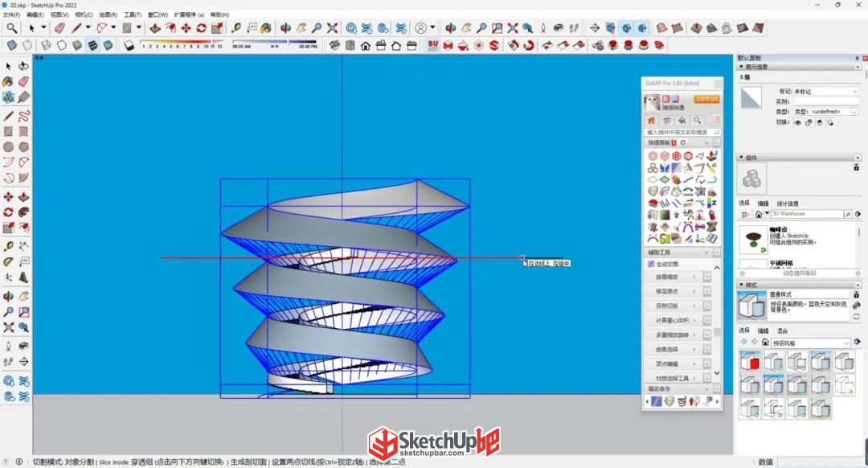Open the 相机(C) menu
Screen dimensions: 868x468
point(84,15)
